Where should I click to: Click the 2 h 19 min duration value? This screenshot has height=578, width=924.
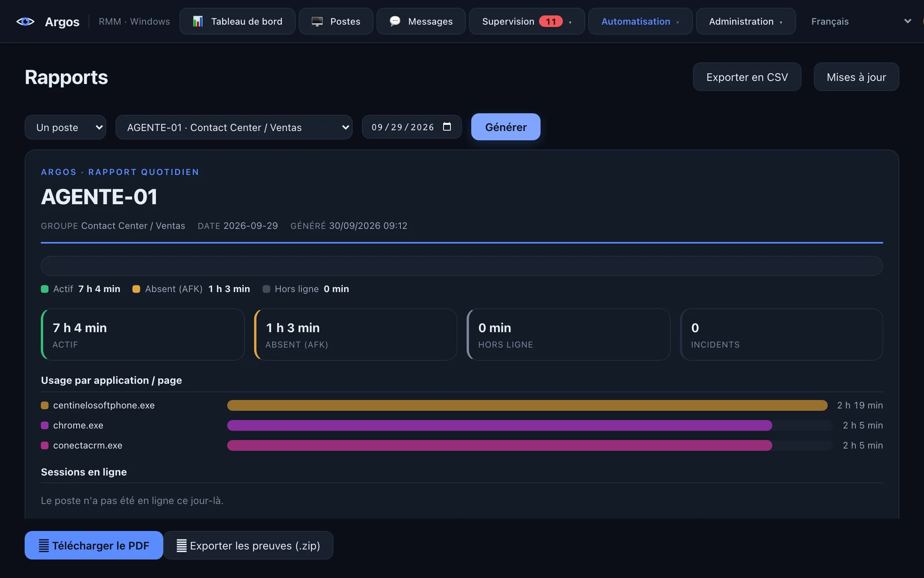click(860, 405)
